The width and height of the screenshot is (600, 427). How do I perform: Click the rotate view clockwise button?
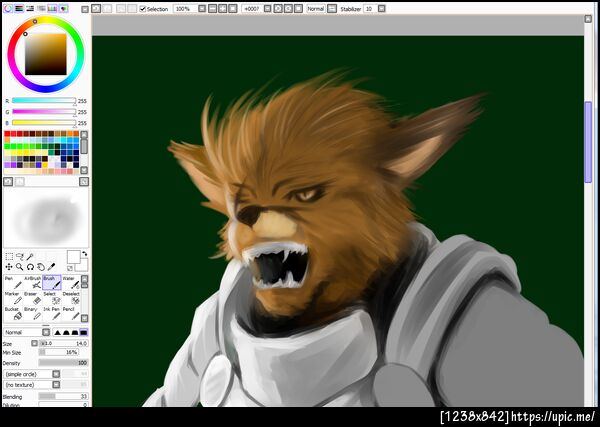click(289, 8)
